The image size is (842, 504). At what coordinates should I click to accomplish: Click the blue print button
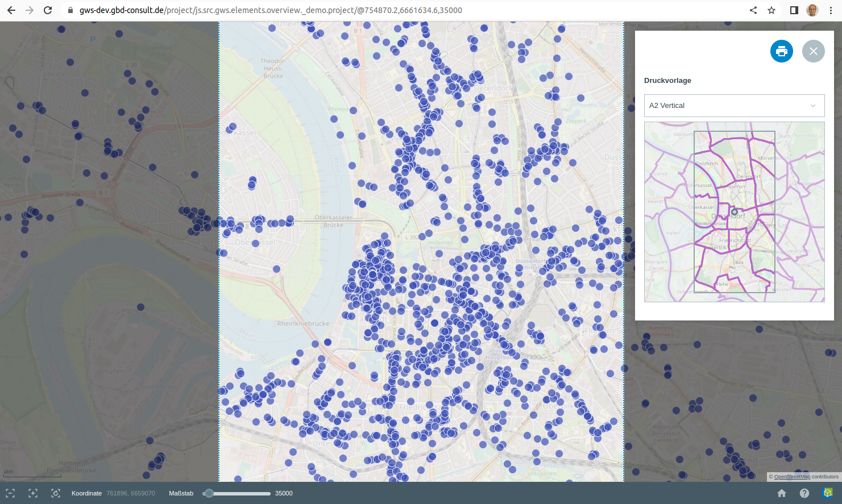click(x=781, y=51)
